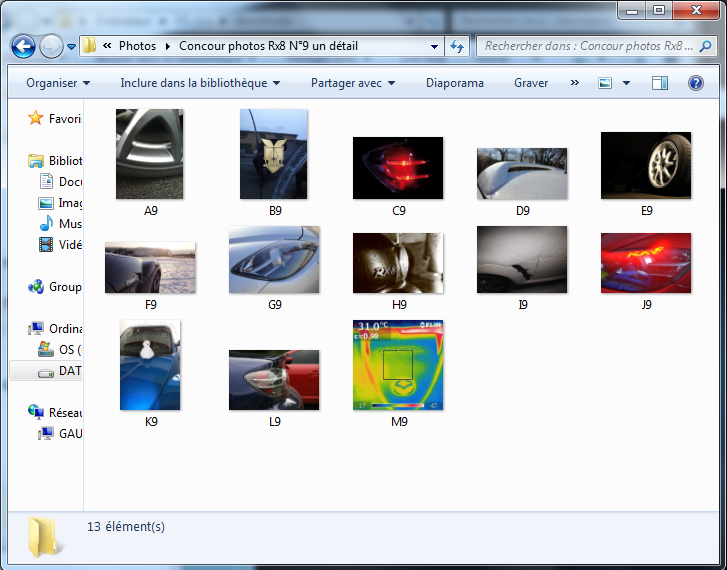Click the Forward navigation arrow button
727x570 pixels.
(x=51, y=46)
